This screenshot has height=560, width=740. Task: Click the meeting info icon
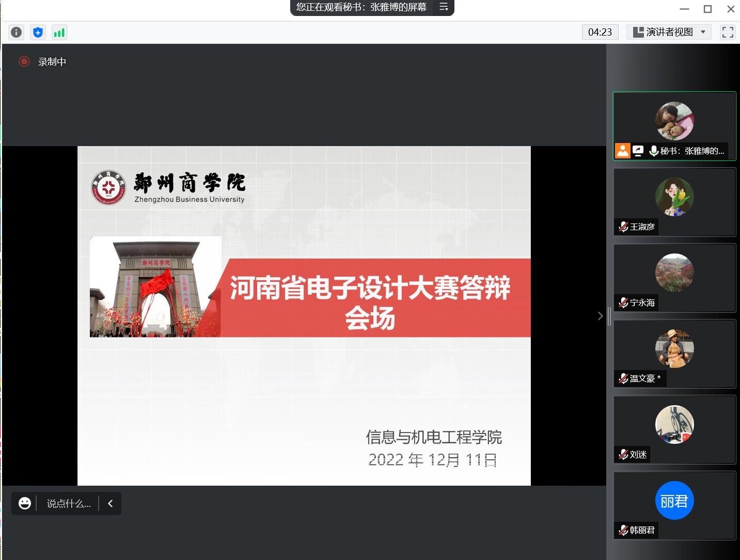point(17,33)
